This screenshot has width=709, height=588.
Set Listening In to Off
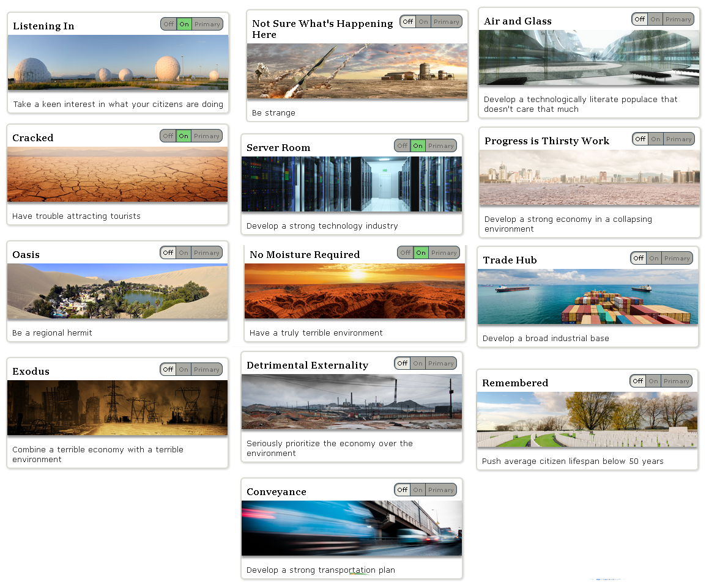[x=169, y=24]
